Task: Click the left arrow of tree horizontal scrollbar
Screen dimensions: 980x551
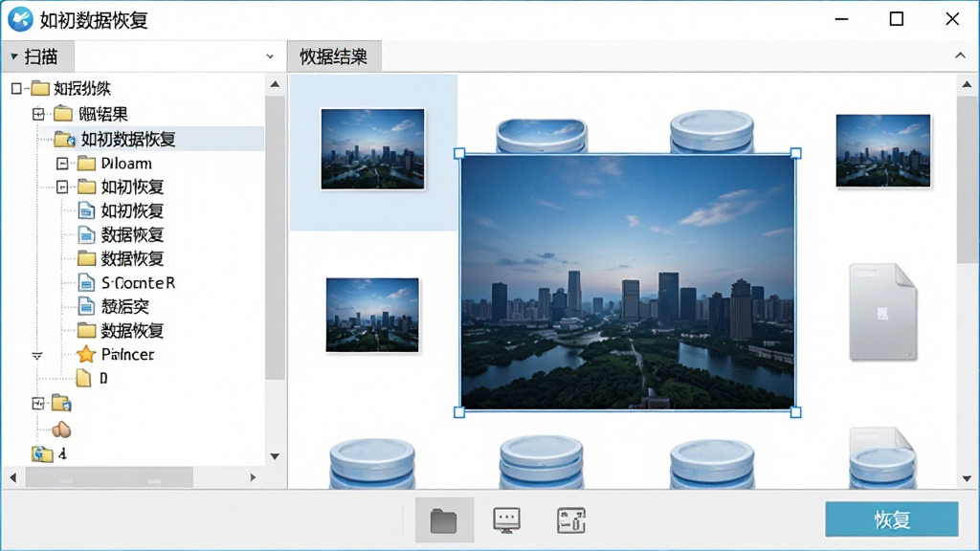Action: click(13, 478)
